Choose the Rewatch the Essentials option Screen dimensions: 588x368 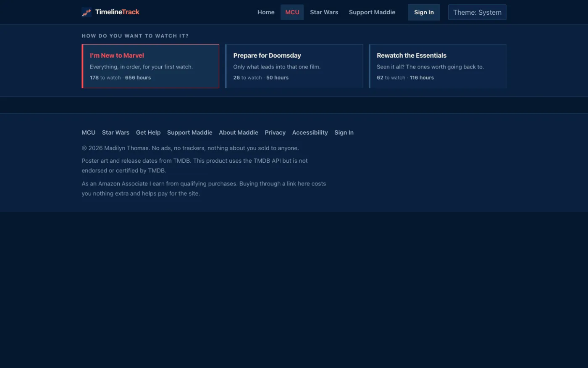tap(438, 66)
